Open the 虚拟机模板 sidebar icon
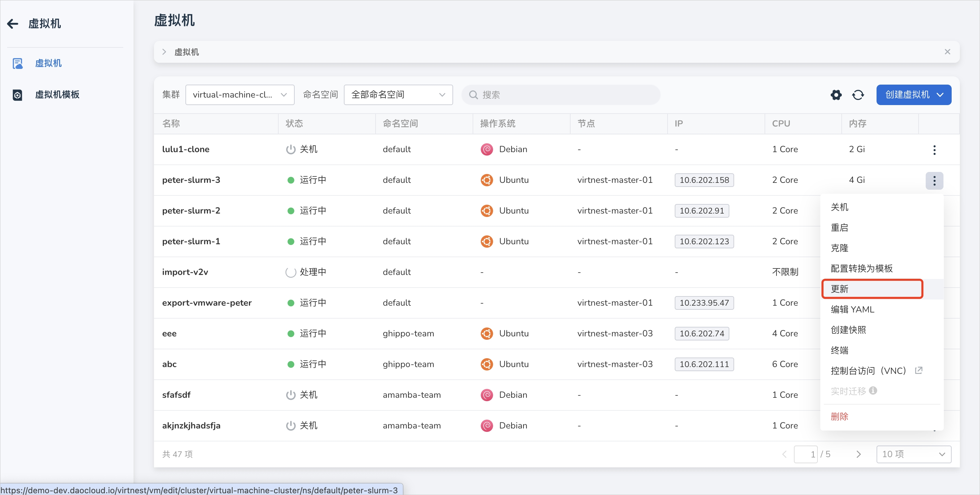 [x=17, y=94]
